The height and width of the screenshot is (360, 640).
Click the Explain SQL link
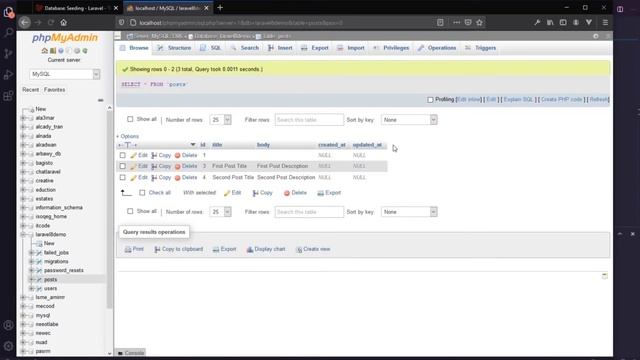518,100
